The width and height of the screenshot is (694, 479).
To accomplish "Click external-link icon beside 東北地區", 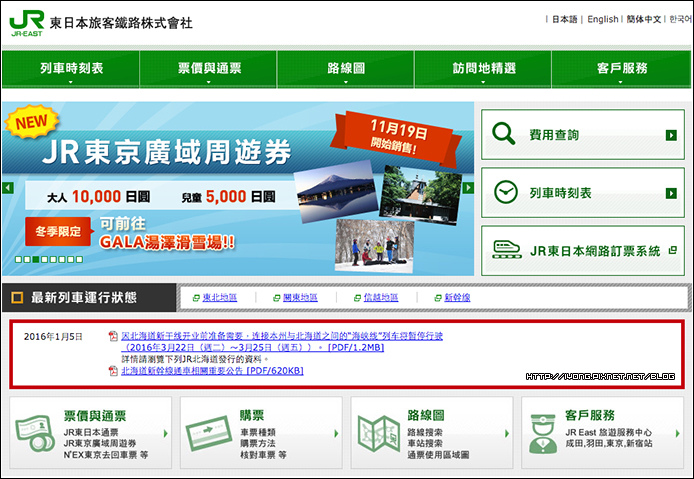I will tap(196, 298).
